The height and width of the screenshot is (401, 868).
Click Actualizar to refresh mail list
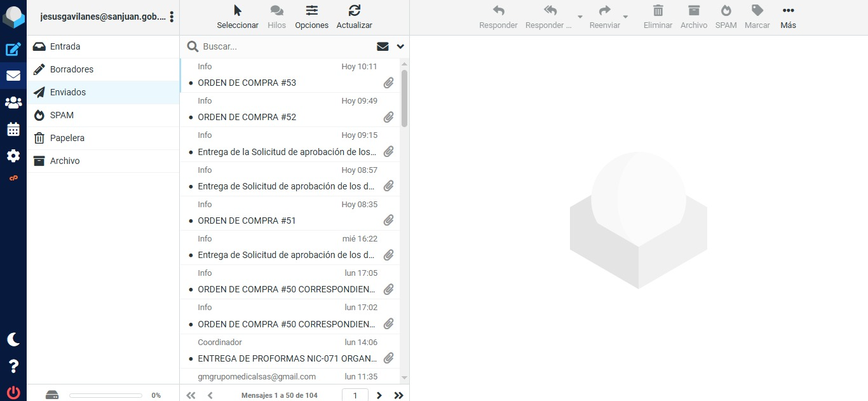[x=354, y=17]
